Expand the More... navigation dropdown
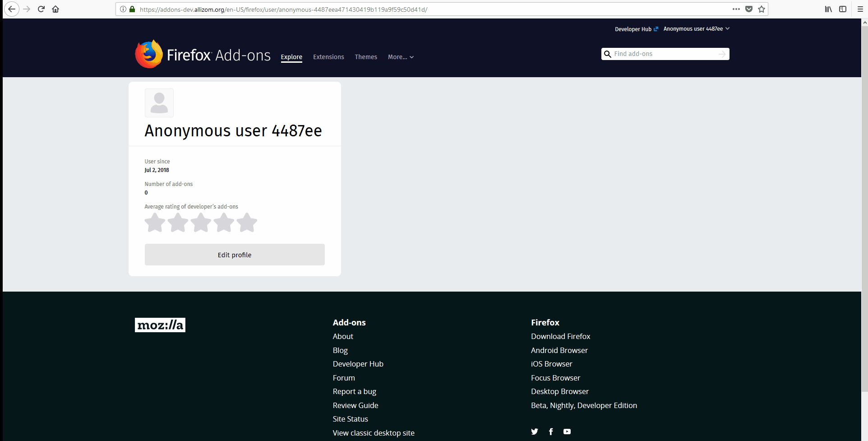 click(401, 57)
